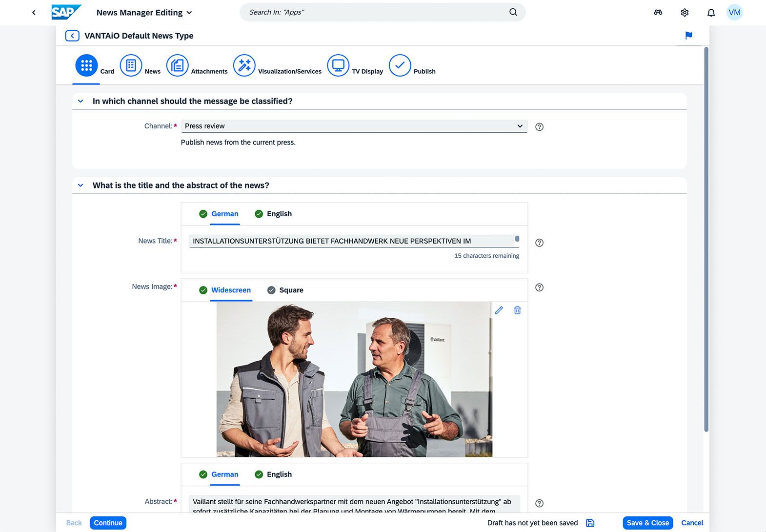Open help icon next to News Image
Image resolution: width=766 pixels, height=532 pixels.
[x=539, y=287]
